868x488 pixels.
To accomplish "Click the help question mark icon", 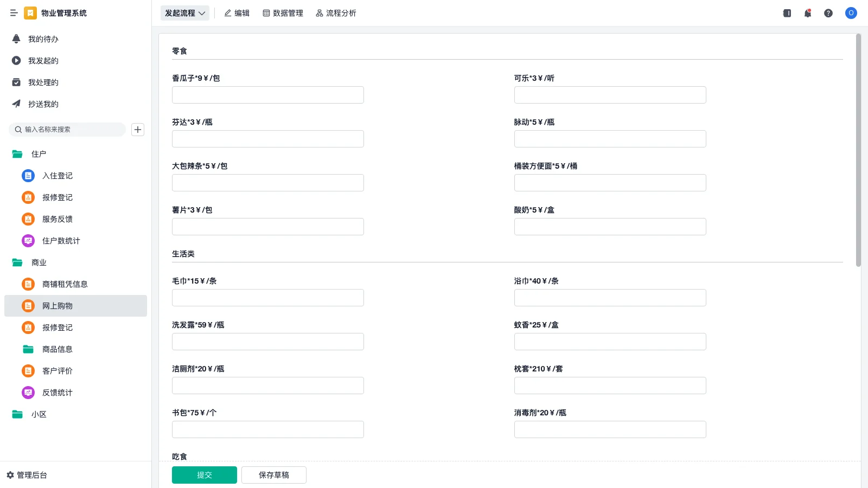I will coord(828,13).
